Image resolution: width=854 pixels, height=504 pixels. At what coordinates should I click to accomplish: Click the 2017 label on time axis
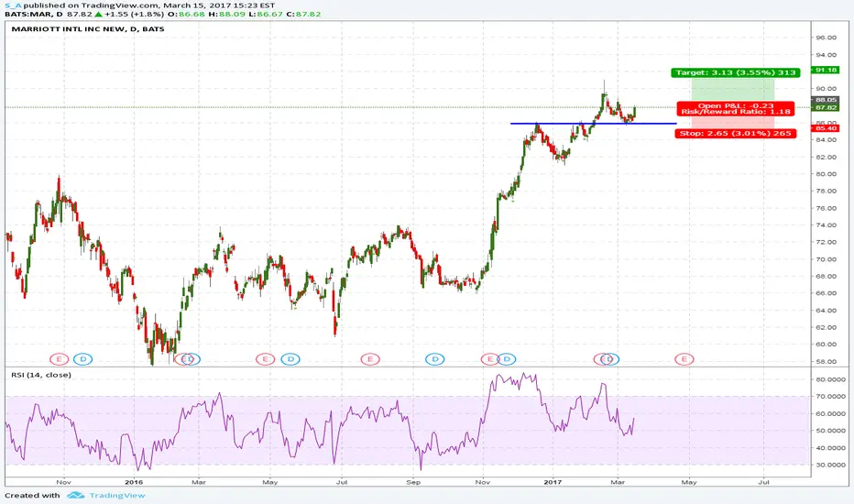pyautogui.click(x=553, y=482)
